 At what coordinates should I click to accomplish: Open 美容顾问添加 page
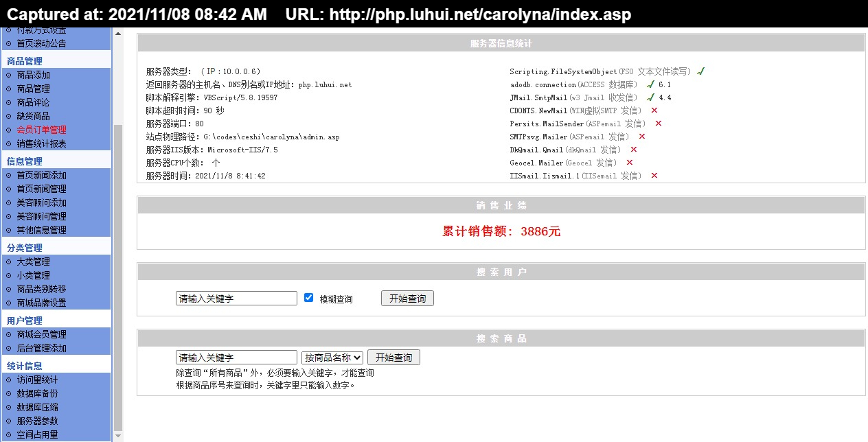coord(41,202)
